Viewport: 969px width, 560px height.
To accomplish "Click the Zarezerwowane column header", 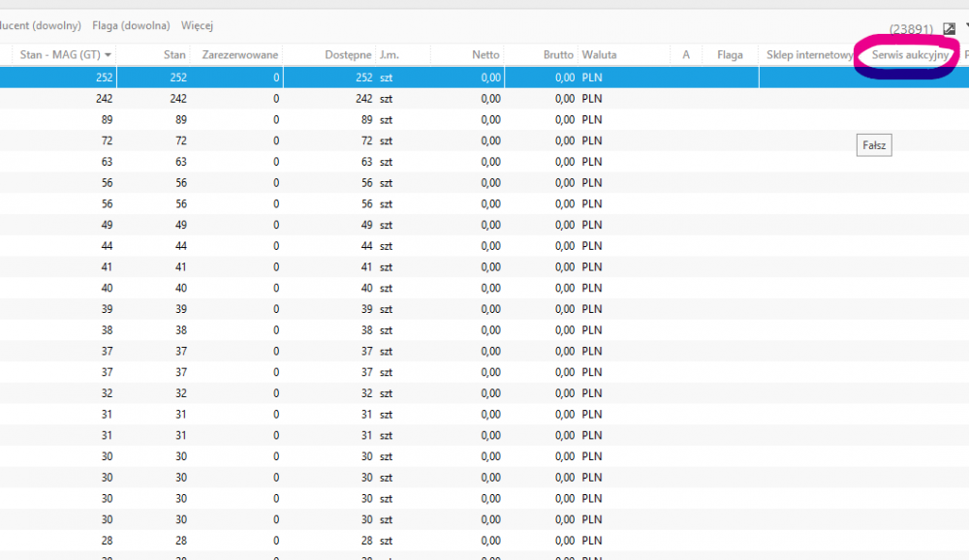I will pos(239,55).
